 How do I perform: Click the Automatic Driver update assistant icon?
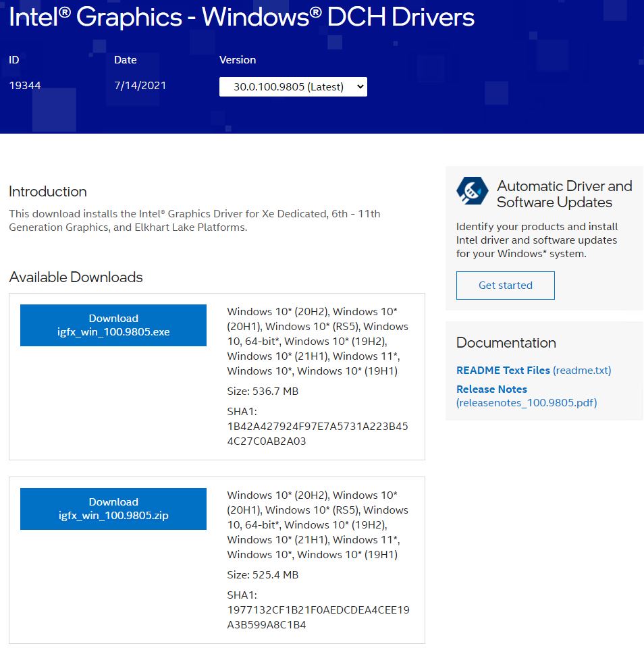pyautogui.click(x=472, y=191)
